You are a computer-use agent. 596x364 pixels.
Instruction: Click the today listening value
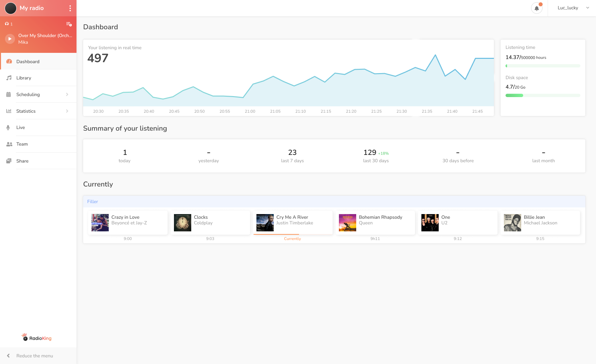(x=125, y=152)
